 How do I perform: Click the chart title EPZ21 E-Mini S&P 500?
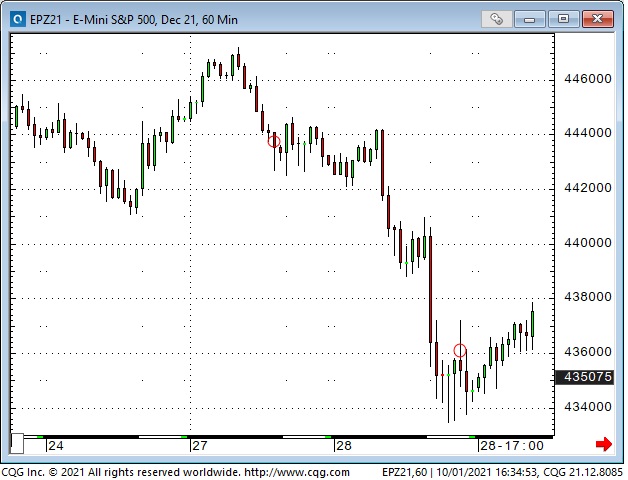tap(134, 20)
